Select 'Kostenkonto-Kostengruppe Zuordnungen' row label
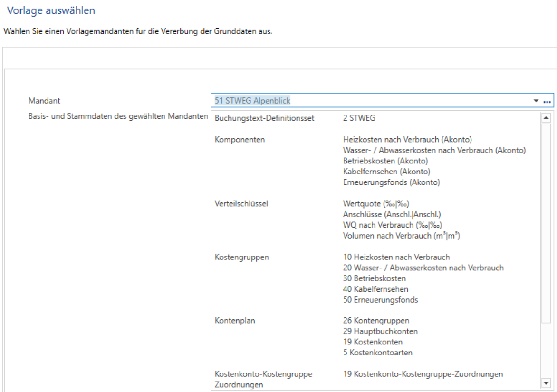Viewport: 557px width, 392px height. click(263, 379)
